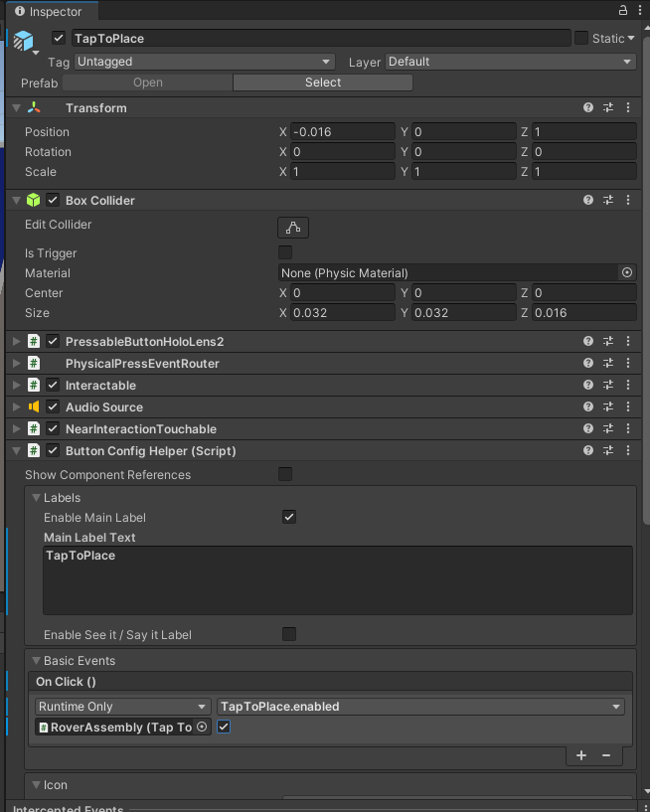This screenshot has width=650, height=812.
Task: Collapse Button Config Helper component
Action: (x=17, y=450)
